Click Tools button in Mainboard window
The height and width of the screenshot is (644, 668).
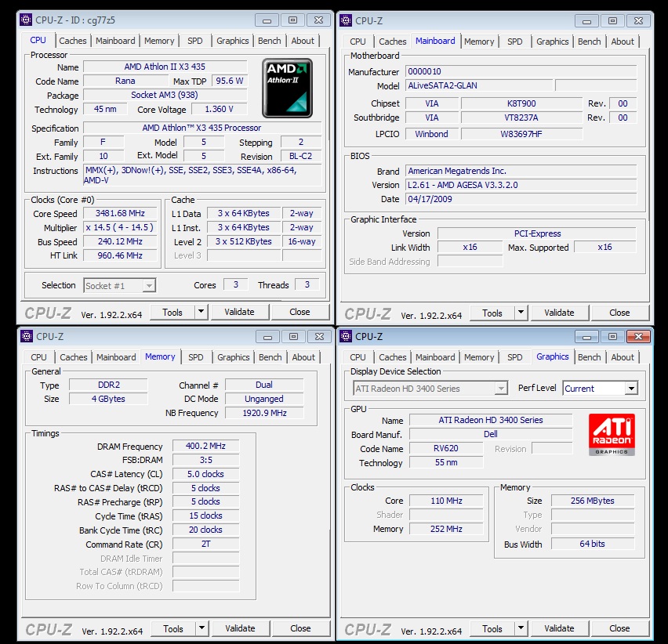pyautogui.click(x=492, y=313)
